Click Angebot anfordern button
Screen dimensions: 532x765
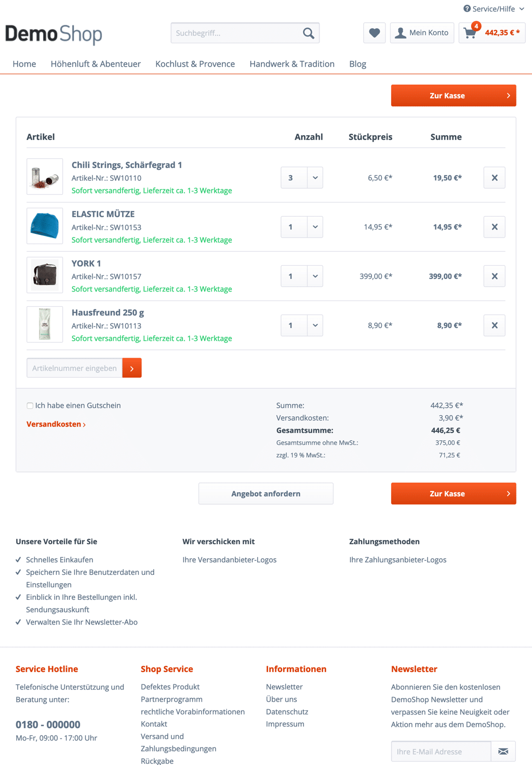pos(266,494)
